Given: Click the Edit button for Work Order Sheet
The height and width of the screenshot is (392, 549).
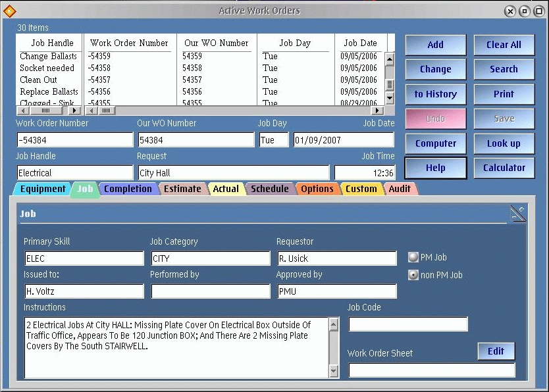Looking at the screenshot, I should (x=496, y=351).
